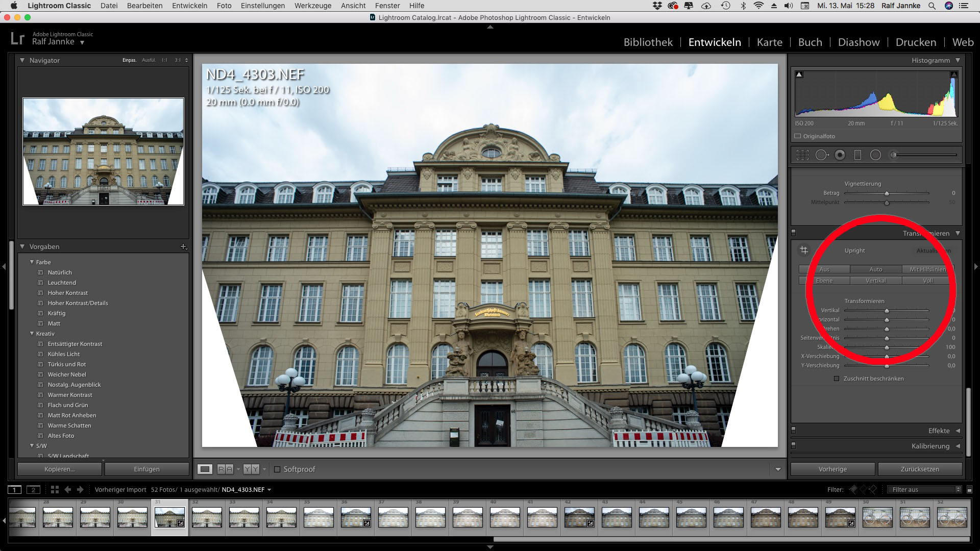This screenshot has width=980, height=551.
Task: Collapse the Farbe presets group
Action: (x=32, y=262)
